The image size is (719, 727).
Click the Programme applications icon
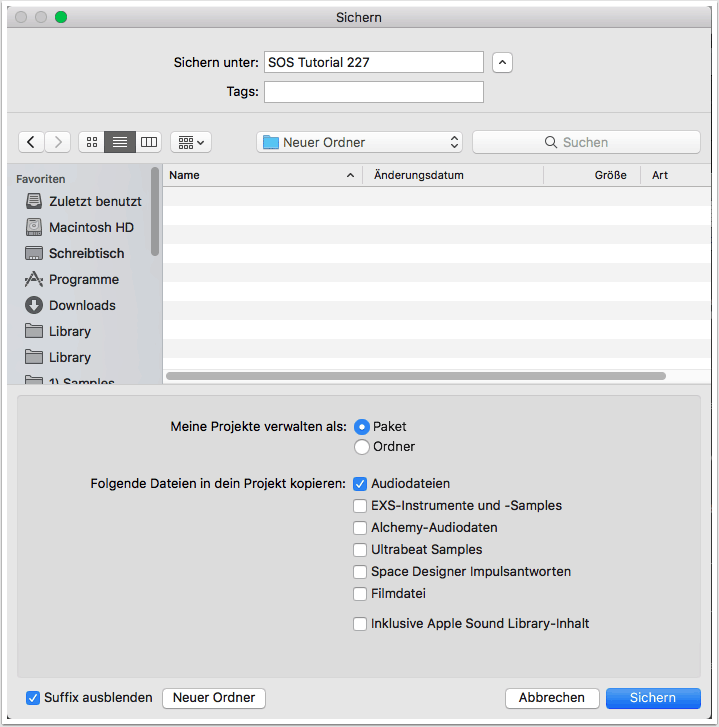[x=34, y=279]
